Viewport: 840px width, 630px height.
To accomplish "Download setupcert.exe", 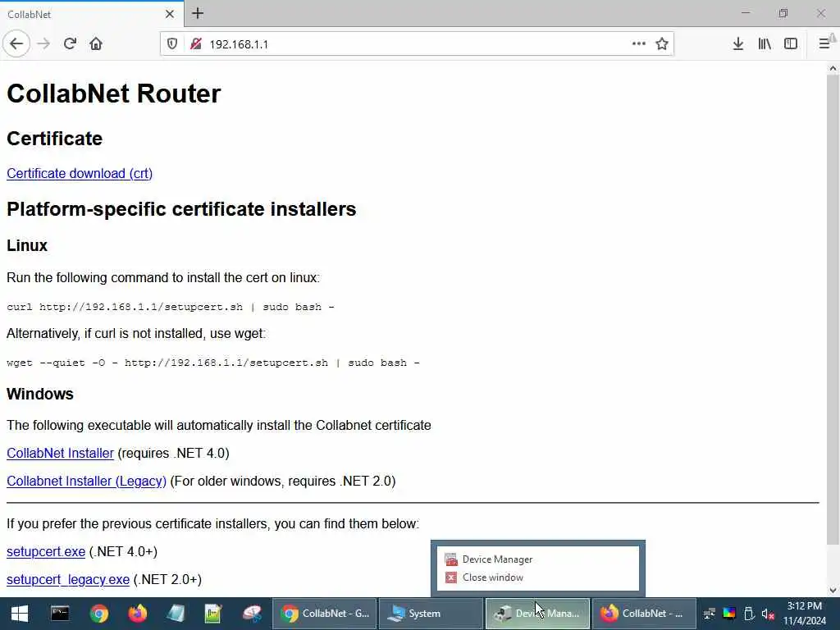I will 46,552.
